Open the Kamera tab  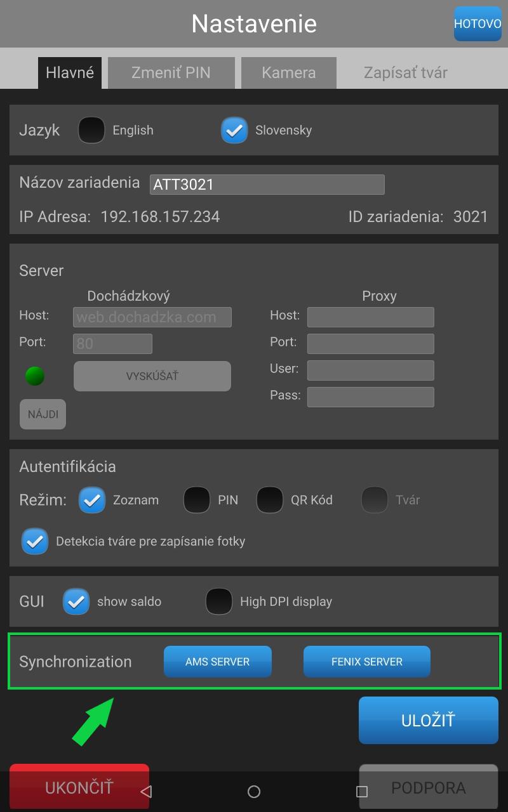[288, 72]
